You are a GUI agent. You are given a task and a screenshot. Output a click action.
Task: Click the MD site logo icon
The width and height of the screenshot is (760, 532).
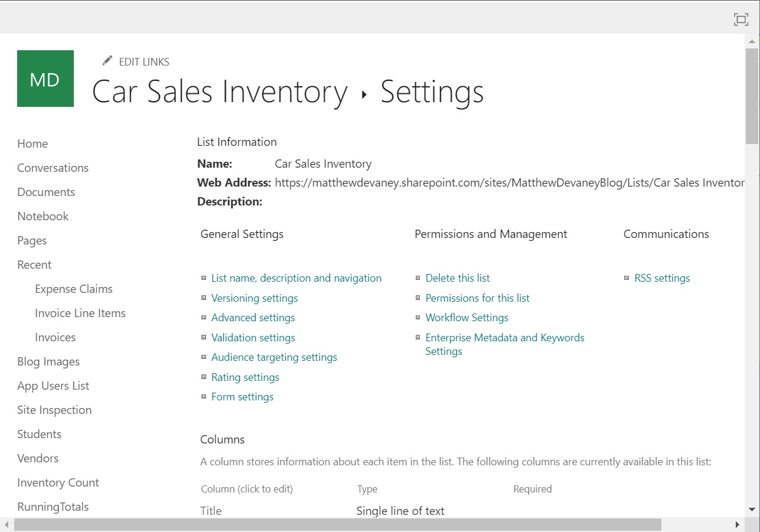(45, 78)
